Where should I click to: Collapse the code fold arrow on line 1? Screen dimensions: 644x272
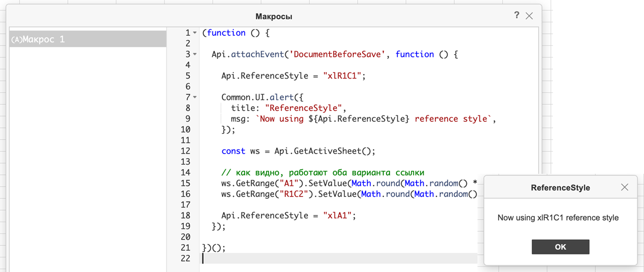click(x=195, y=33)
